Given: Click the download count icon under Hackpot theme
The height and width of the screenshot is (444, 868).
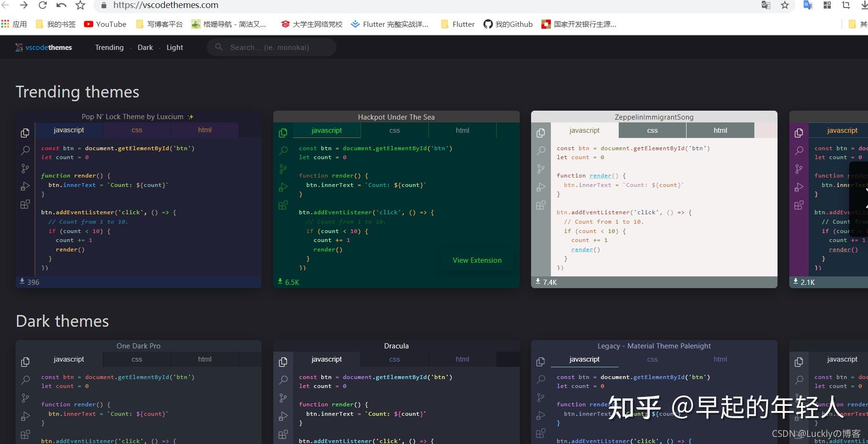Looking at the screenshot, I should pos(279,281).
